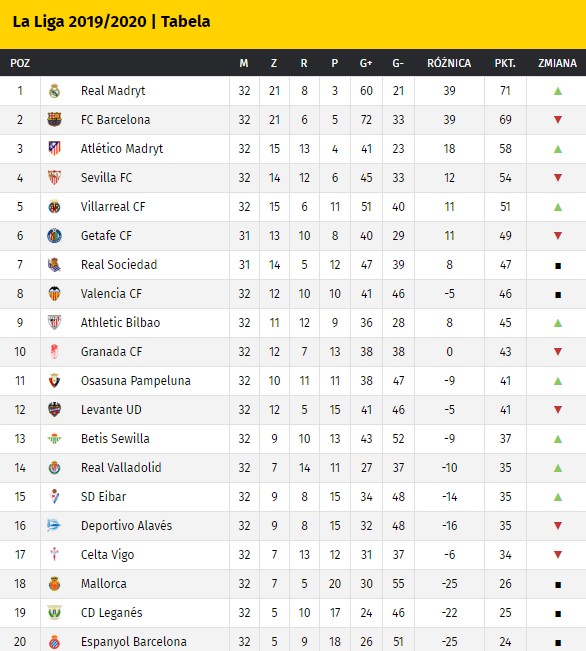Click Real Madryt's green up arrow
The height and width of the screenshot is (651, 586).
[558, 91]
